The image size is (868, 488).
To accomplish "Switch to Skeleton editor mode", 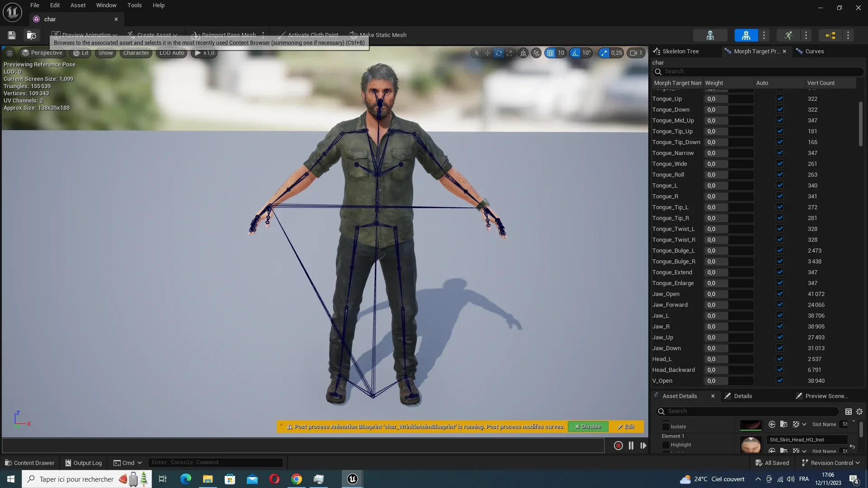I will 710,35.
